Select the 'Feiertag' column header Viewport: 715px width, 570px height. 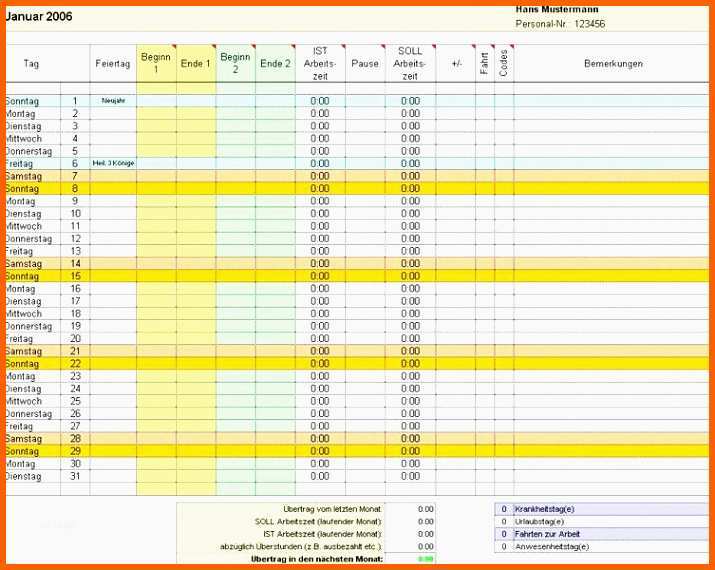113,63
